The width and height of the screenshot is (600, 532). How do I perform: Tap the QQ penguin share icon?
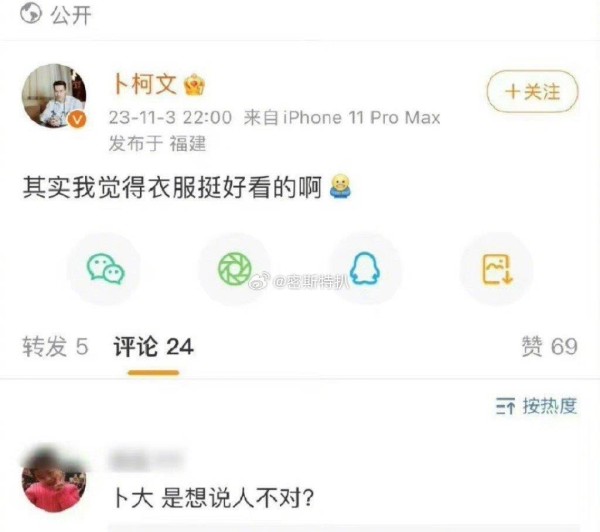[x=365, y=269]
